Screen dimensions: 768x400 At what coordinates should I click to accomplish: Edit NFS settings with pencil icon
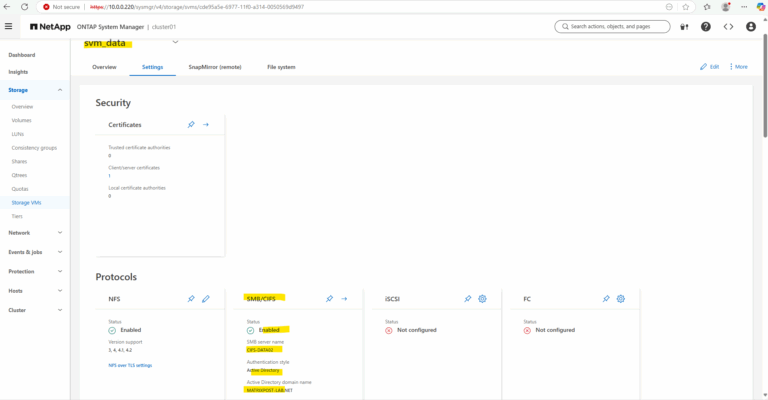pyautogui.click(x=206, y=299)
